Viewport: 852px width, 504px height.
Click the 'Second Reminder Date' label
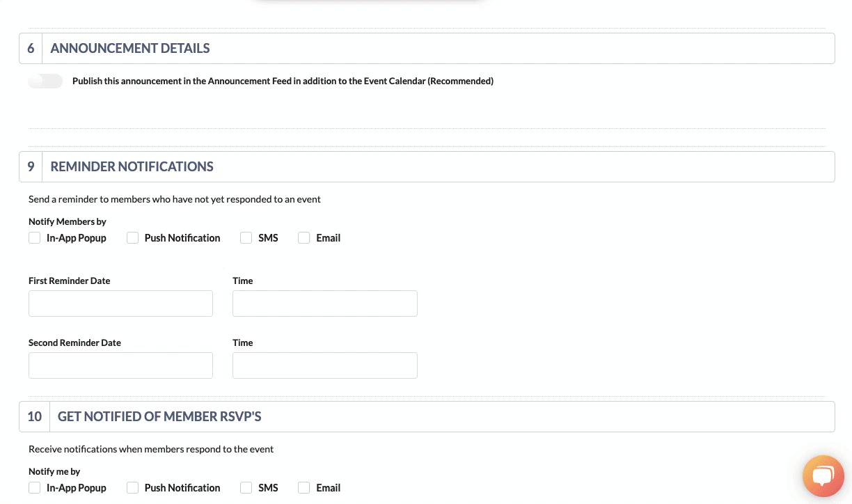(x=74, y=342)
